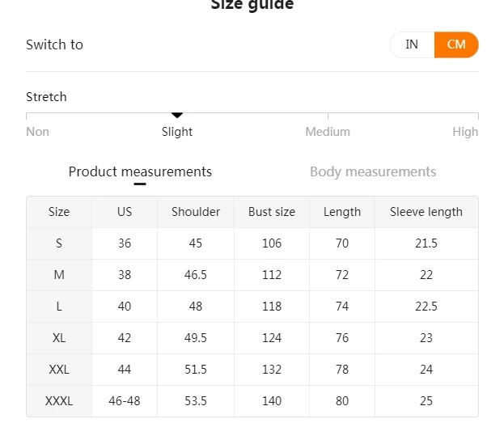Click the Sleeve length column header
Image resolution: width=504 pixels, height=423 pixels.
tap(426, 212)
